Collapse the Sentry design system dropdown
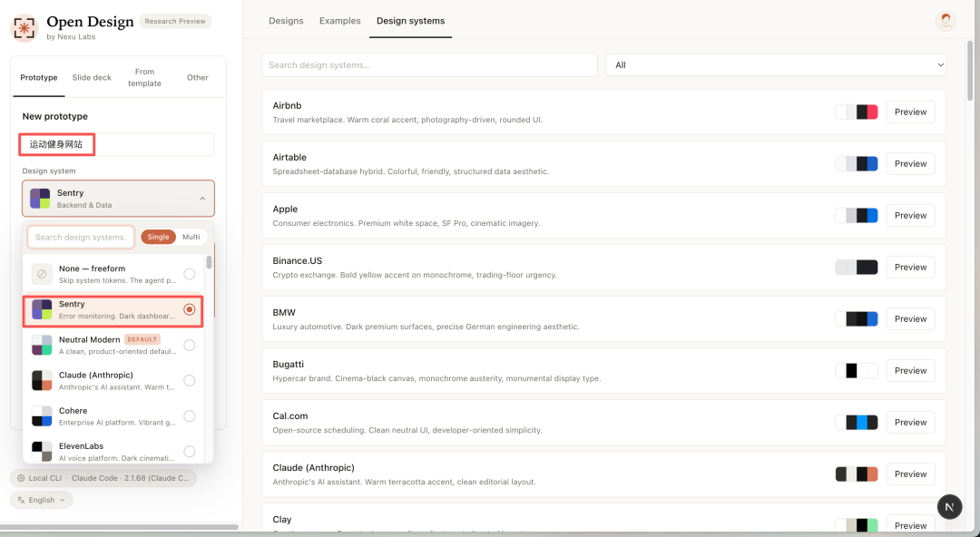The height and width of the screenshot is (537, 980). pos(118,199)
